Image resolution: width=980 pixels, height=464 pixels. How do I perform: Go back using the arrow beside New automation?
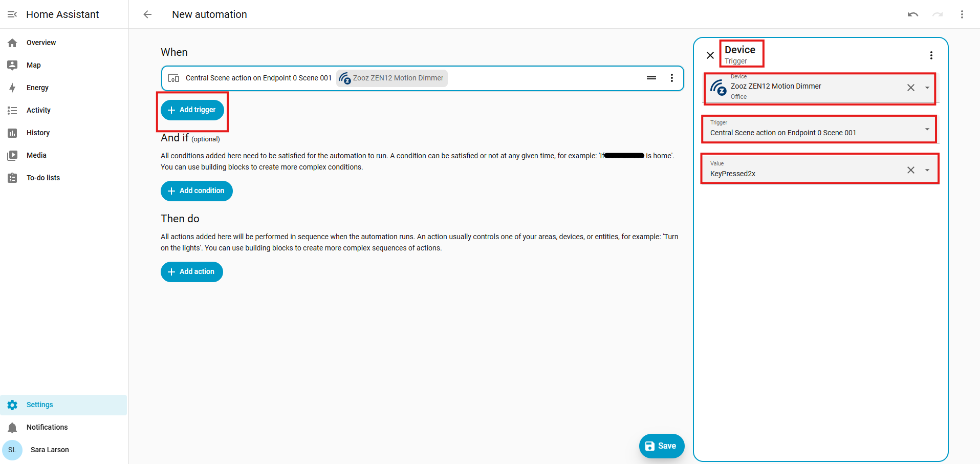point(147,14)
